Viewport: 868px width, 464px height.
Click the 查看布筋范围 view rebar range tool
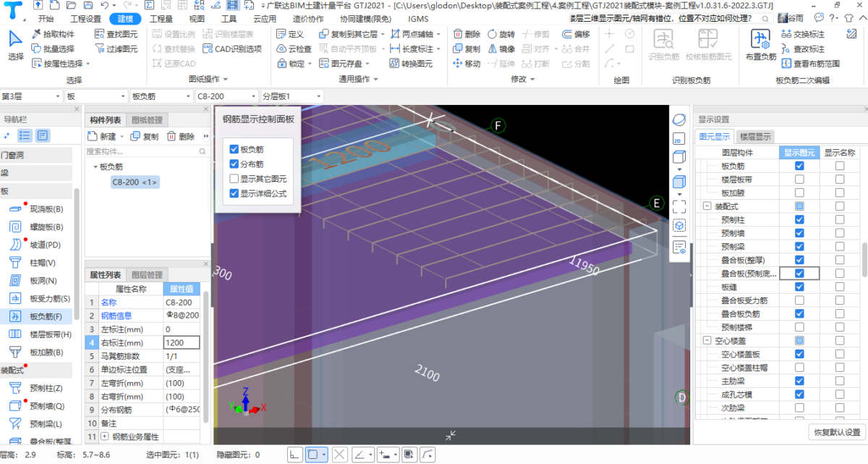click(x=812, y=63)
